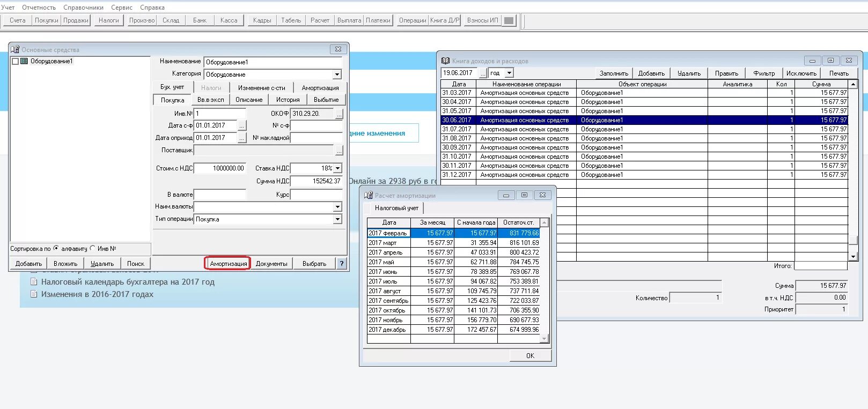Screen dimensions: 868x409
Task: Select the Налоговый учет tab
Action: coord(396,208)
